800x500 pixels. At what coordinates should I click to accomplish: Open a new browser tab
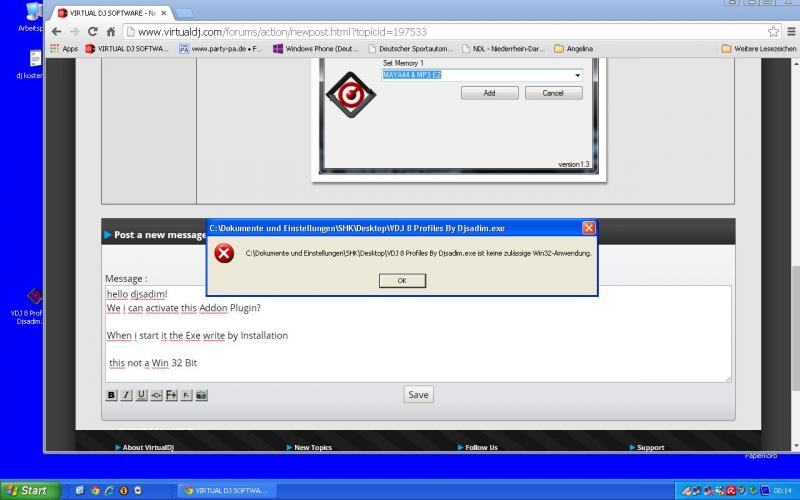pyautogui.click(x=184, y=13)
